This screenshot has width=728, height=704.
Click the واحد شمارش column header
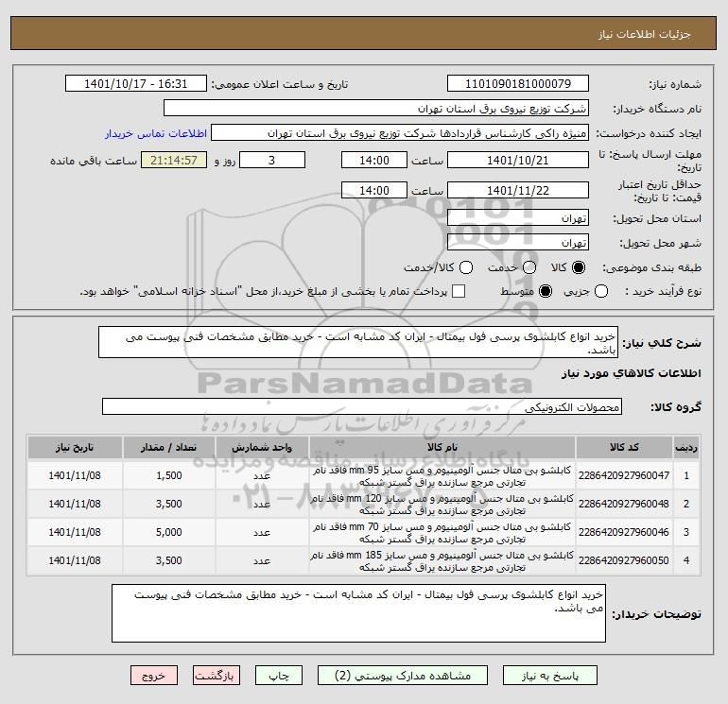262,447
